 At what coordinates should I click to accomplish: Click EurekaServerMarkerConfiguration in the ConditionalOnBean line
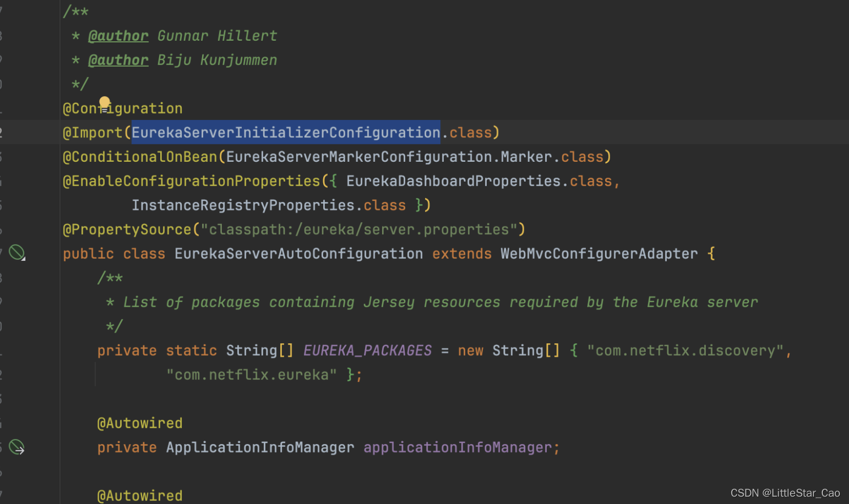pos(359,157)
